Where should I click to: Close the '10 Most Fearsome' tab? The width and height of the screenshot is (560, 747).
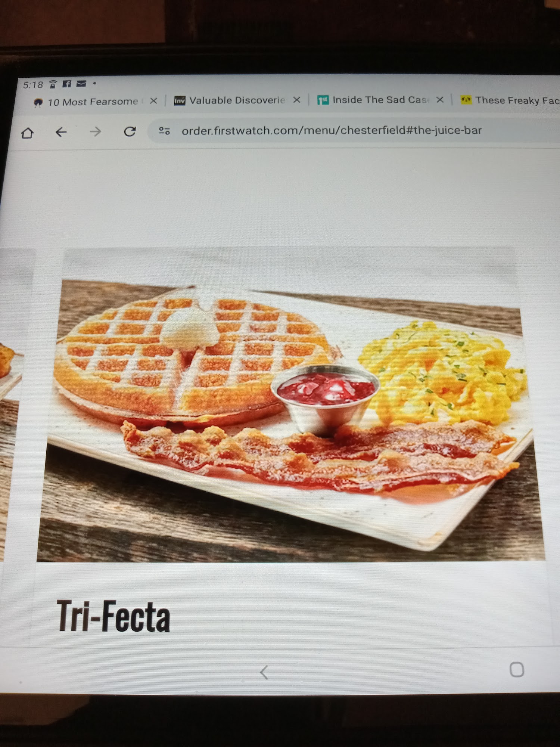coord(153,101)
